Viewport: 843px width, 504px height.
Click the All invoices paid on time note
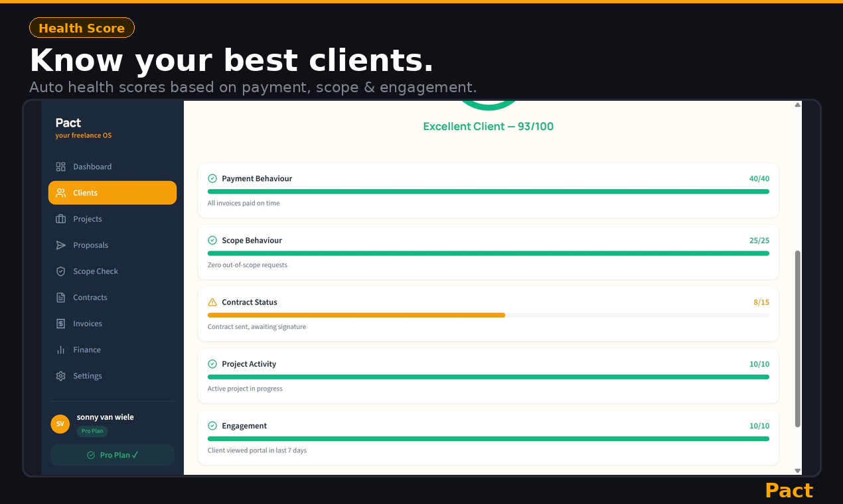coord(244,204)
